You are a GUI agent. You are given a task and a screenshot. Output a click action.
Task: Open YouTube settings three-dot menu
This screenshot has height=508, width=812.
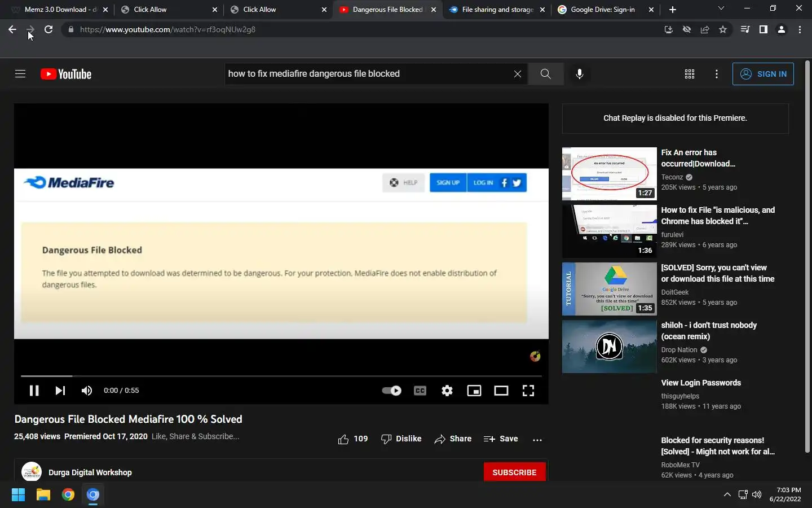pyautogui.click(x=716, y=74)
